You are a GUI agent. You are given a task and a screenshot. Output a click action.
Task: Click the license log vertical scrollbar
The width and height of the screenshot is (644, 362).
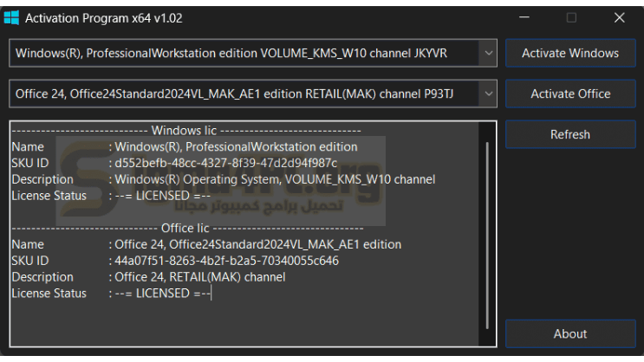pos(487,235)
